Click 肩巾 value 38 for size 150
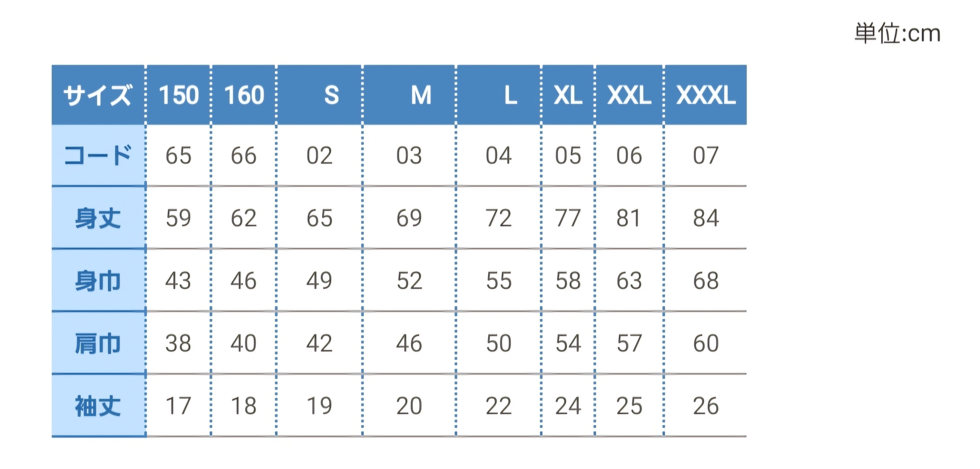 click(178, 344)
